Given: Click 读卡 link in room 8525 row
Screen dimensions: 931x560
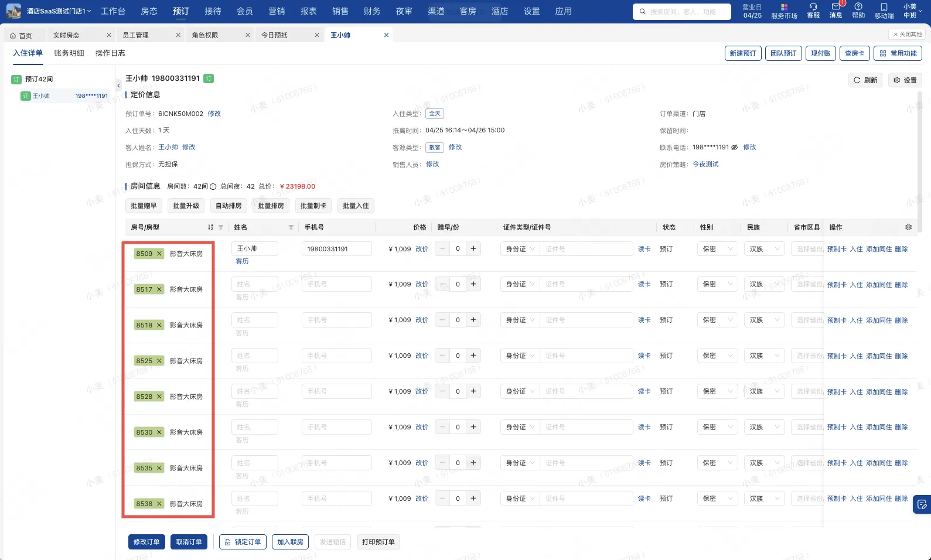Looking at the screenshot, I should [x=644, y=356].
